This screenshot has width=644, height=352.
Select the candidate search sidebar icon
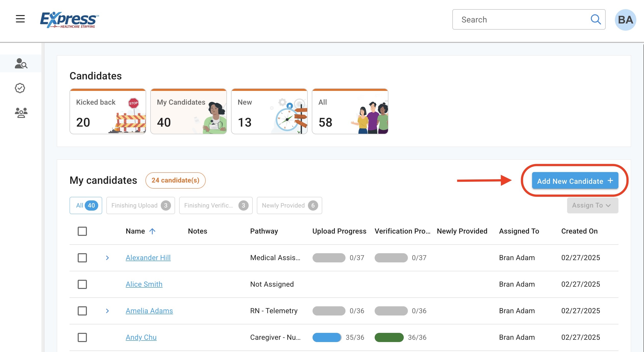pos(21,64)
